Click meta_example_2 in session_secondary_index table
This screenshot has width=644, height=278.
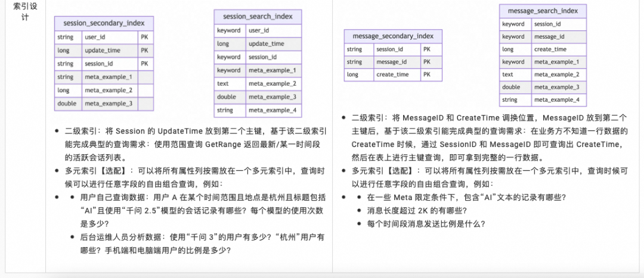[109, 90]
